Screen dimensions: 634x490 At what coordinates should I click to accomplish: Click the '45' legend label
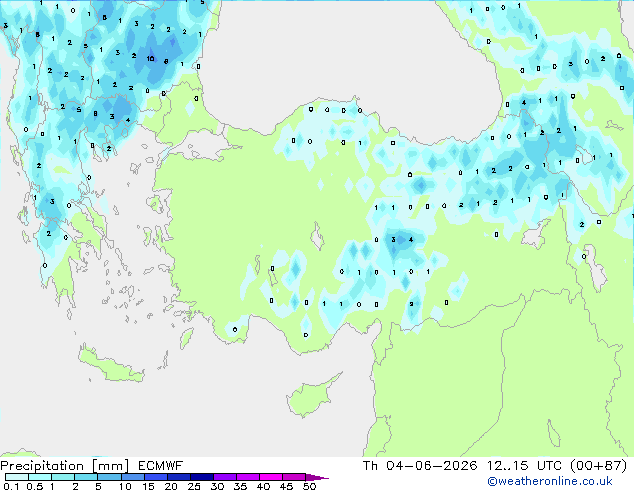point(286,486)
